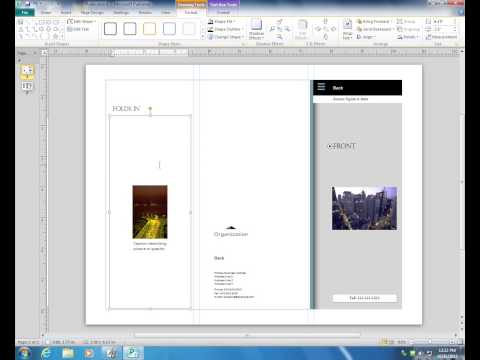Expand the Insert Shapes gallery
The width and height of the screenshot is (480, 360).
pyautogui.click(x=63, y=36)
